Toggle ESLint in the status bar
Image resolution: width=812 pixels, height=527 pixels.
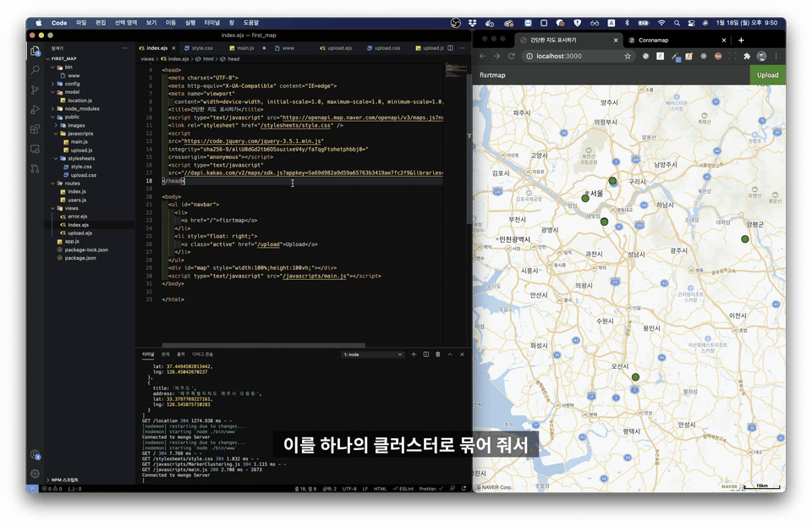pyautogui.click(x=404, y=489)
